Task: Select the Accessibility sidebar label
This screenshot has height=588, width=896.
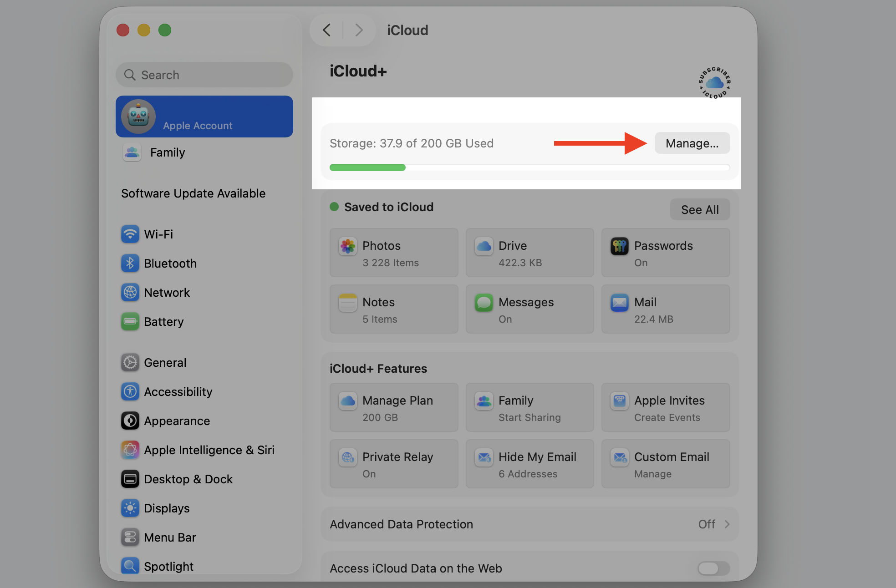Action: click(x=178, y=392)
